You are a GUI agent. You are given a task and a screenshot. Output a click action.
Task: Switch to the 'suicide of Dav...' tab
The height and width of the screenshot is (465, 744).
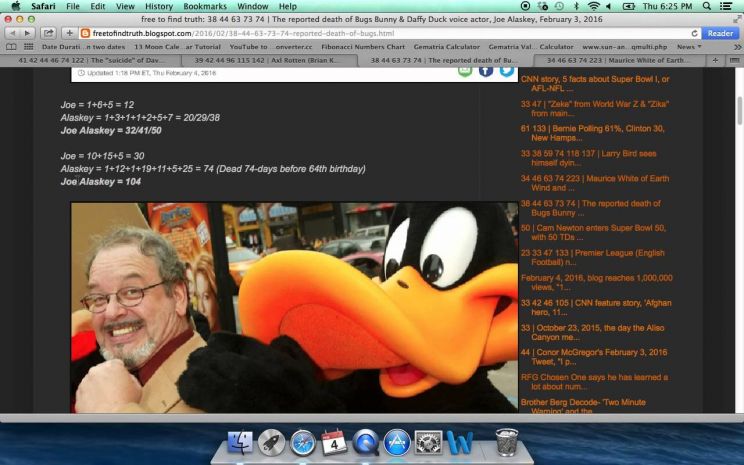91,60
